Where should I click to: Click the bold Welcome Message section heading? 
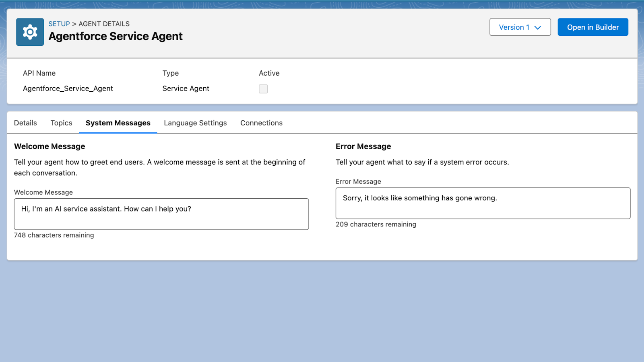point(50,146)
